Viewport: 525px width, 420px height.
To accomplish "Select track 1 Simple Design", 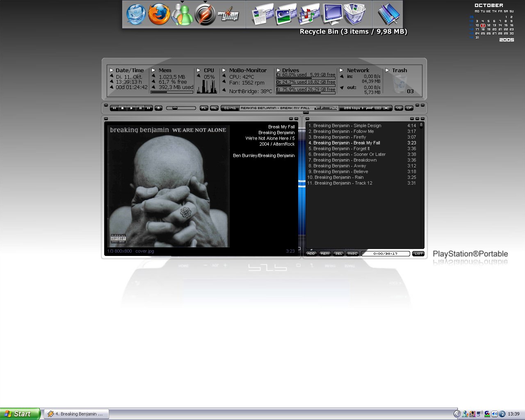I will point(362,126).
